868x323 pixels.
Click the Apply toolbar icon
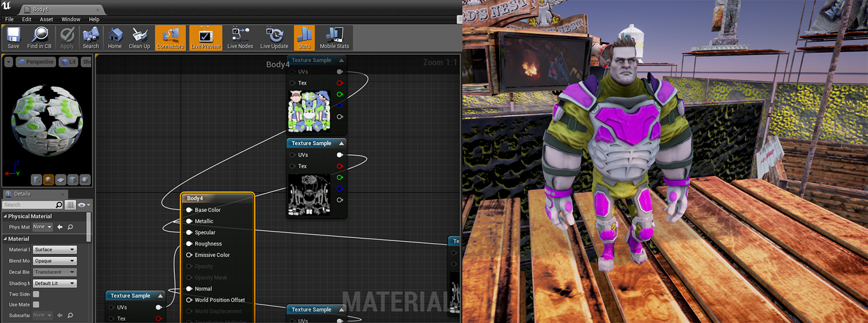(x=67, y=38)
